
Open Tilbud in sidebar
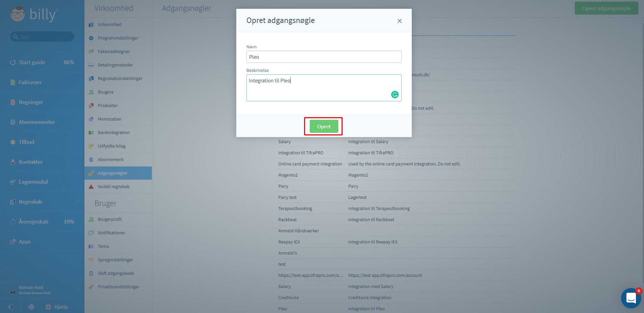[42, 142]
